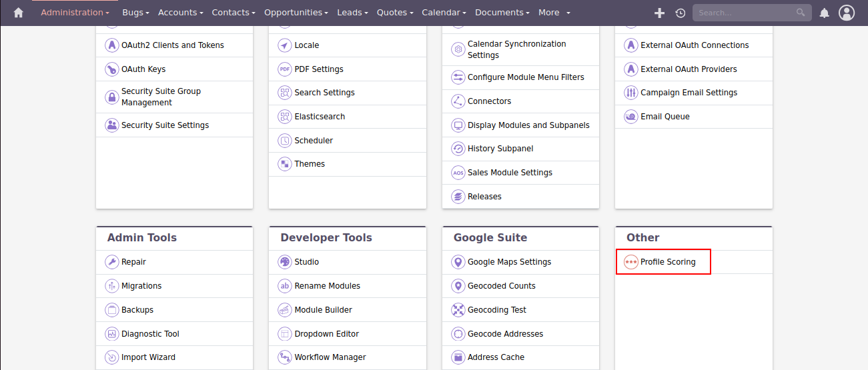
Task: Expand the Administration dropdown menu
Action: 75,13
